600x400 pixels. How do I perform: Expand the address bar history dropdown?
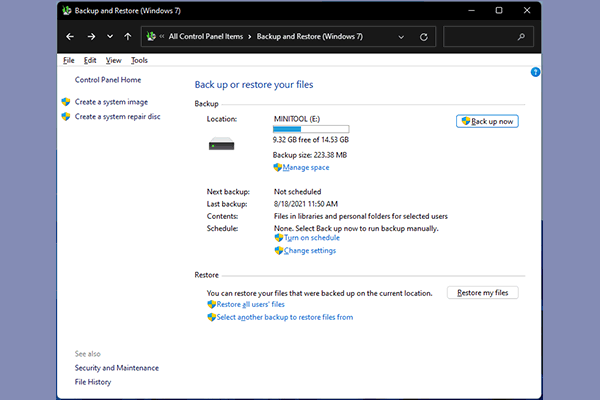[401, 37]
